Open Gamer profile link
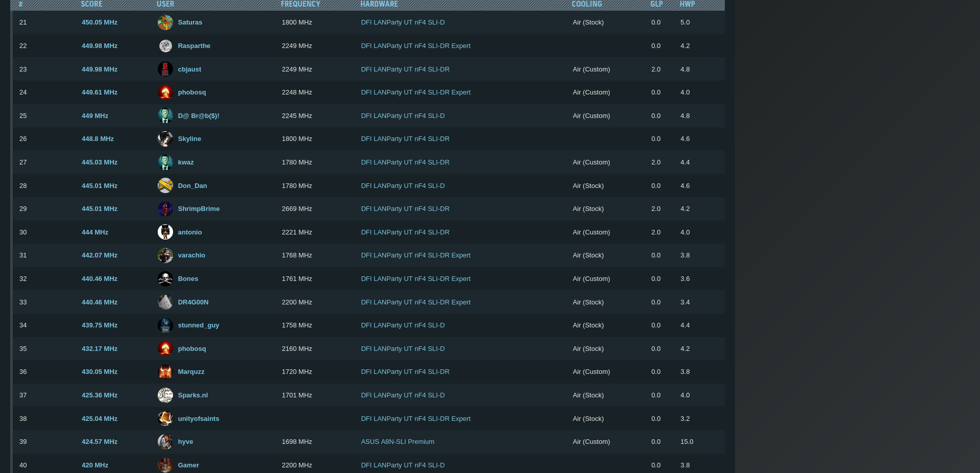Screen dimensions: 980x473 pos(188,465)
